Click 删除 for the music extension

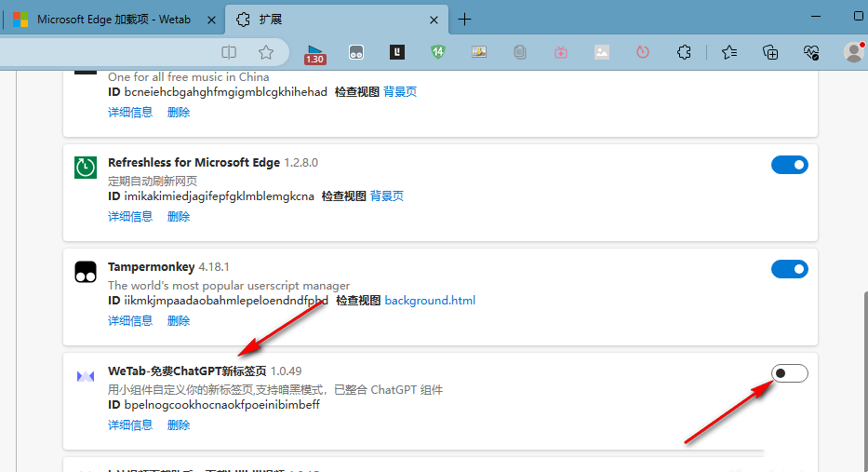pos(179,112)
